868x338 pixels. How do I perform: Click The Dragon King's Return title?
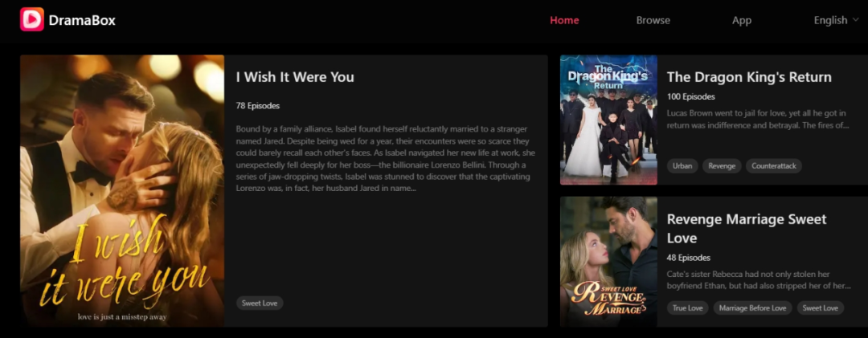click(749, 77)
